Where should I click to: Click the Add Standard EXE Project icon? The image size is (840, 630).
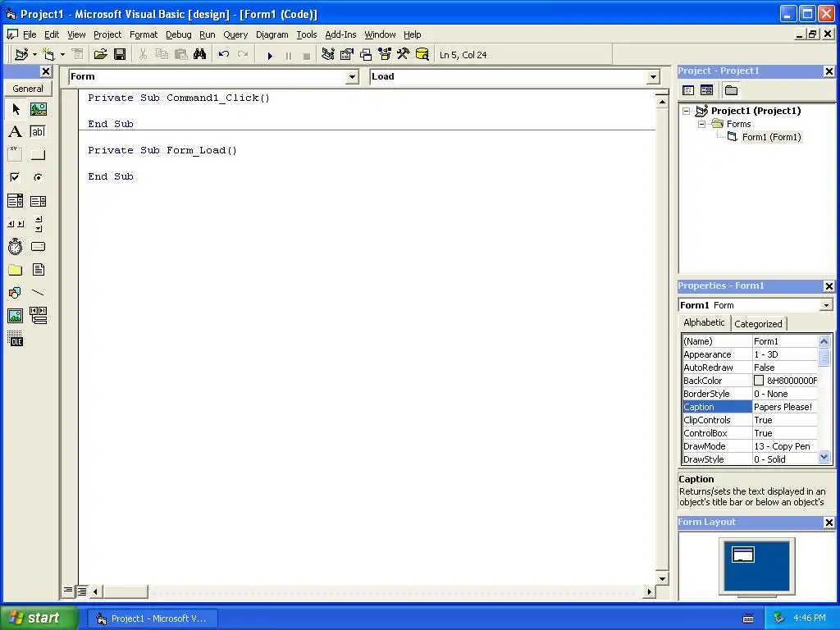click(x=21, y=55)
